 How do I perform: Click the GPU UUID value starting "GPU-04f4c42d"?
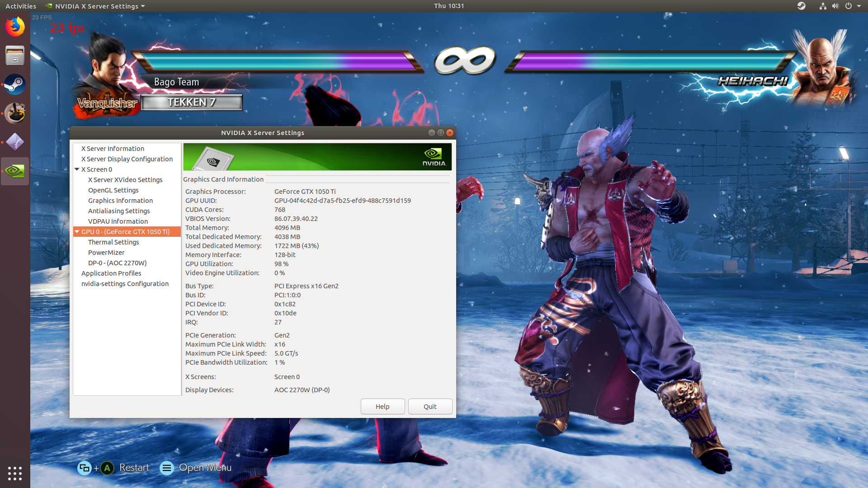[343, 201]
